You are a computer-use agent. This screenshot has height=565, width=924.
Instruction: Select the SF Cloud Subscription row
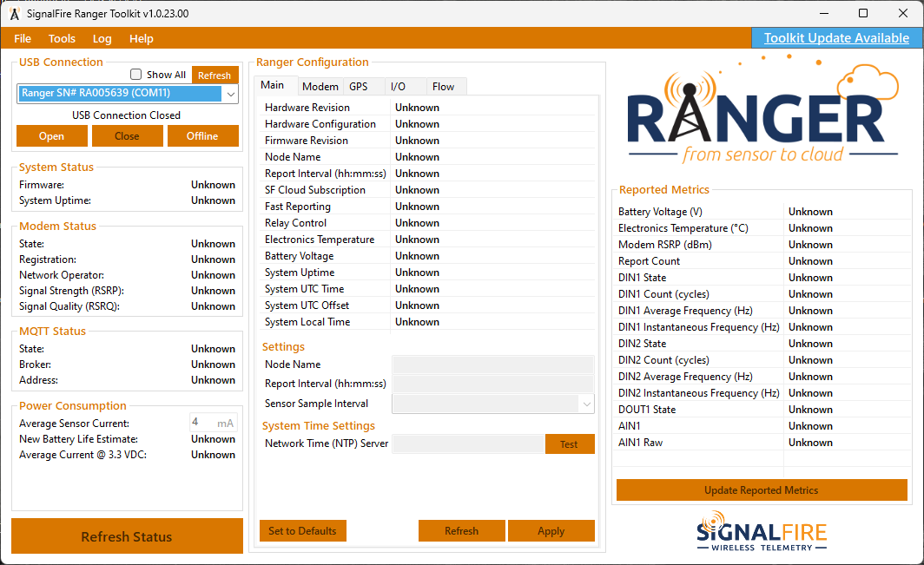coord(428,190)
